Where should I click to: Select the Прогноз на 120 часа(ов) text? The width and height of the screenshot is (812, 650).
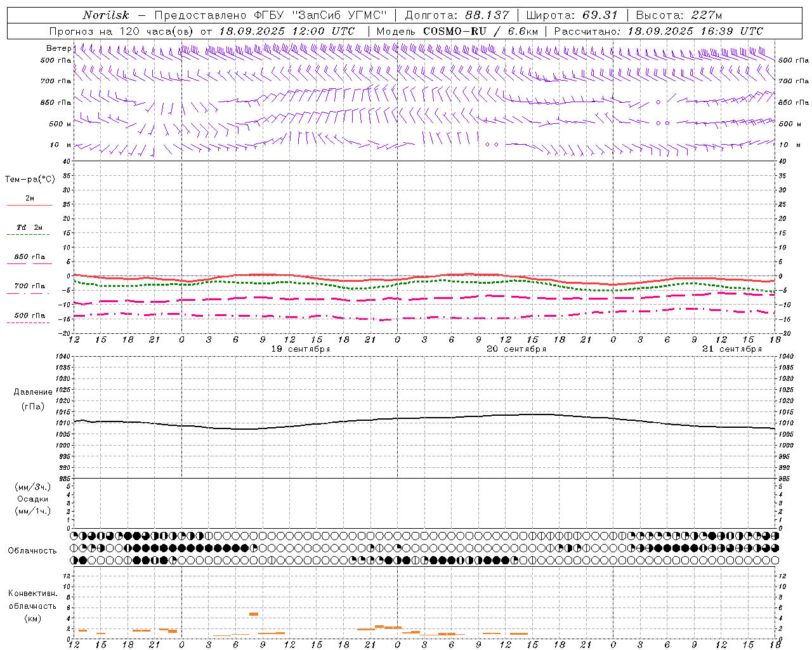coord(122,31)
